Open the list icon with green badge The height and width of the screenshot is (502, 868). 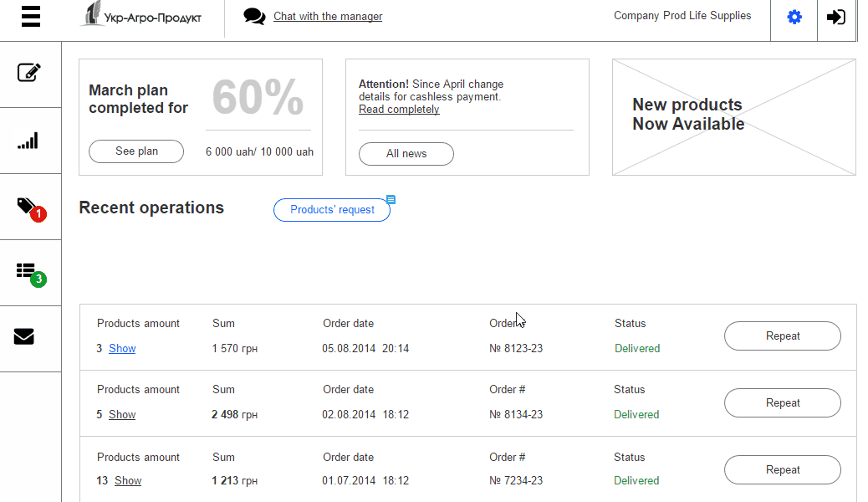pyautogui.click(x=28, y=272)
